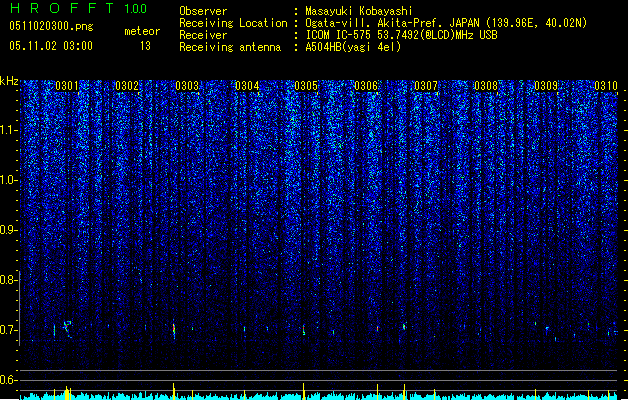This screenshot has width=629, height=400.
Task: Click the 0305 time marker
Action: (306, 86)
